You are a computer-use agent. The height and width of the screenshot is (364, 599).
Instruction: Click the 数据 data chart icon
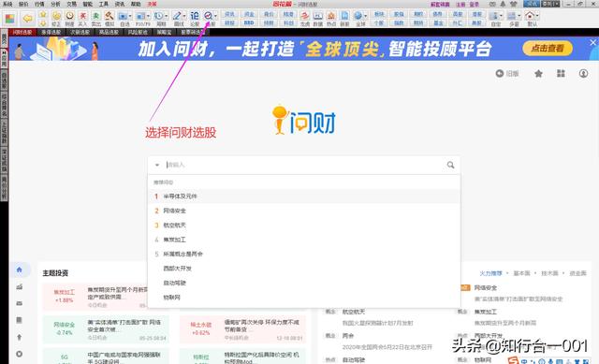[318, 16]
